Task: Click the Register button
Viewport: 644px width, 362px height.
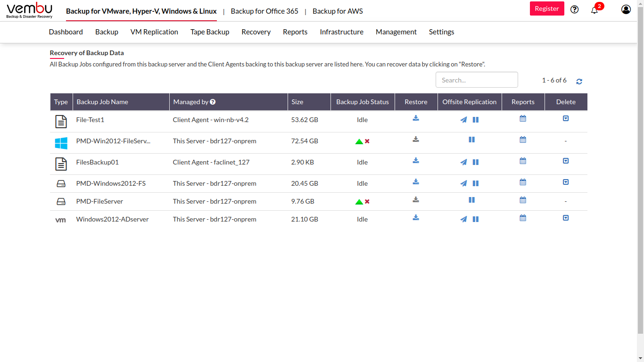Action: point(547,8)
